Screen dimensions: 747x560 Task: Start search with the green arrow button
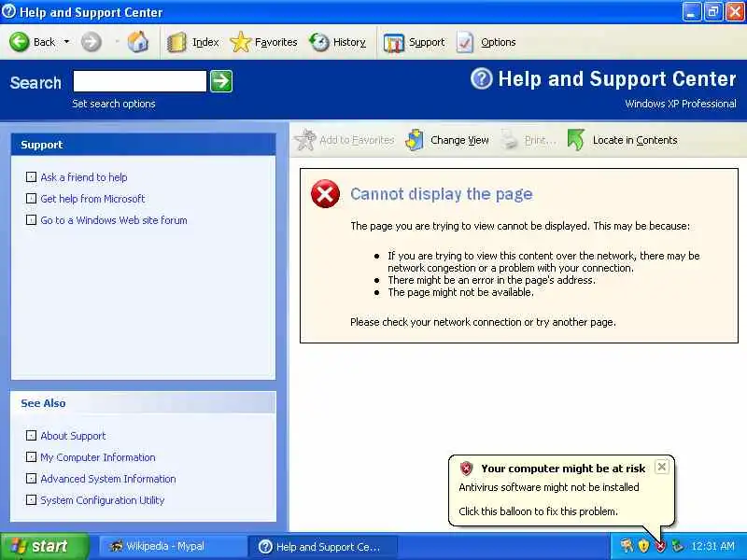[x=221, y=81]
